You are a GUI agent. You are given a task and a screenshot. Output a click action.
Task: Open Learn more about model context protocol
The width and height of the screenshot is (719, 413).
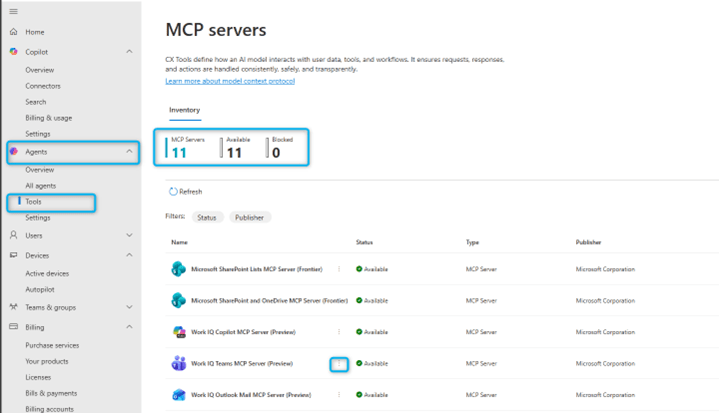tap(230, 81)
